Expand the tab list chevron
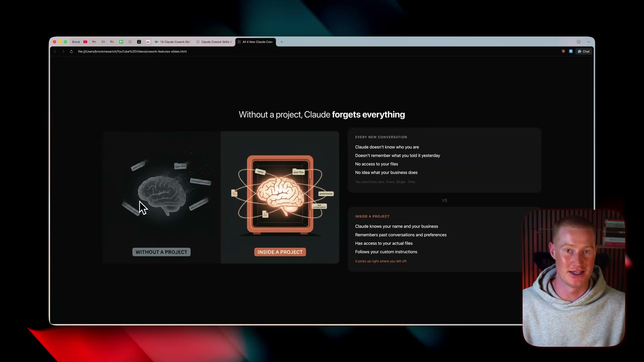The height and width of the screenshot is (362, 644). click(x=588, y=42)
